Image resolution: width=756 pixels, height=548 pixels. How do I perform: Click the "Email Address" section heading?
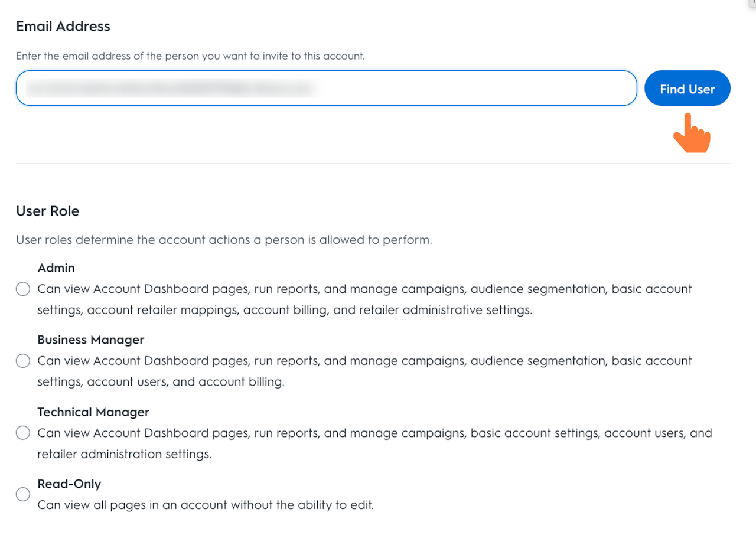(x=63, y=27)
